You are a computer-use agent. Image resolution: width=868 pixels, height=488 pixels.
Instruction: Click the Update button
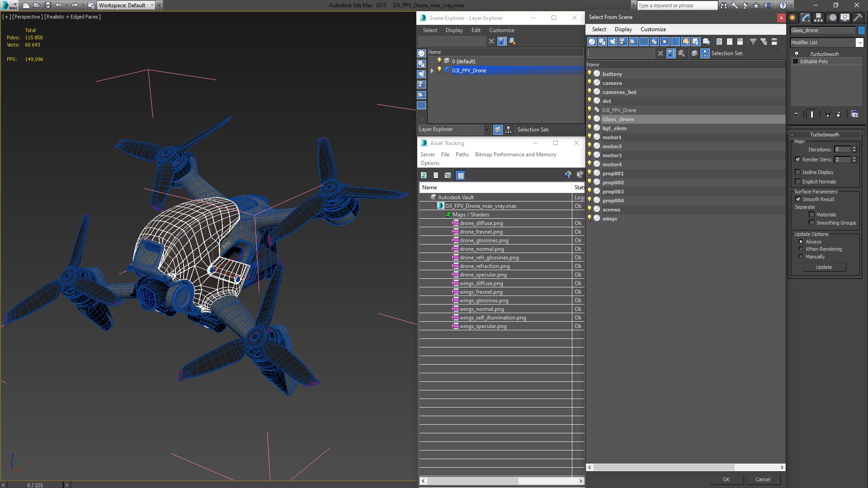[x=824, y=267]
